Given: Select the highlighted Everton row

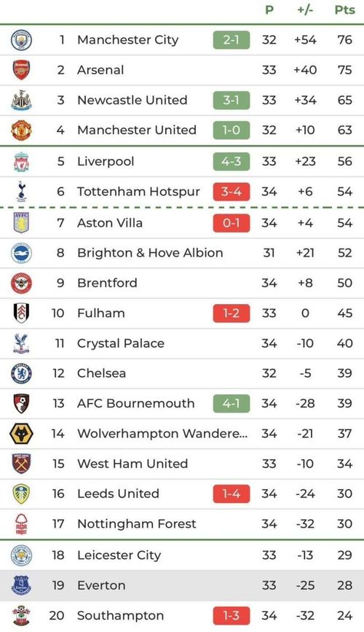Looking at the screenshot, I should pos(182,585).
